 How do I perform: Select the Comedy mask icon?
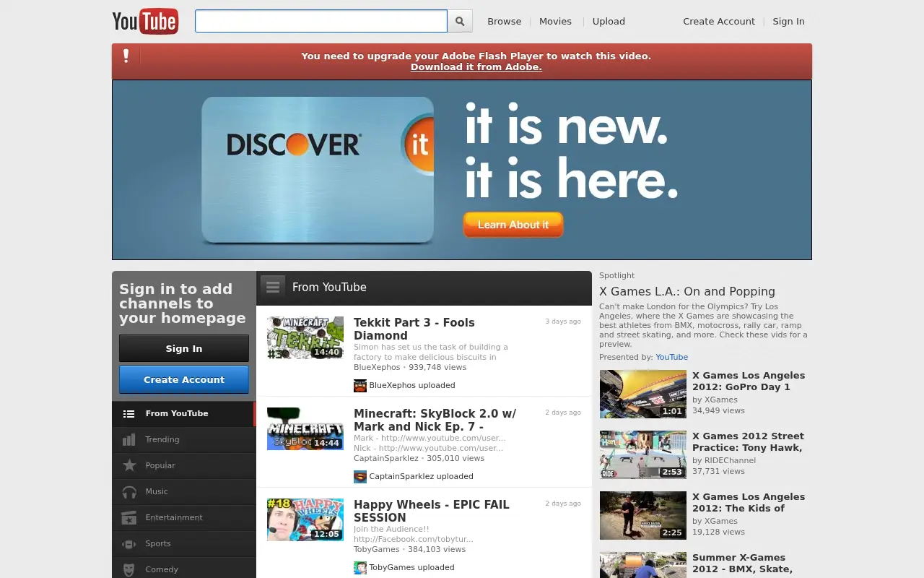coord(129,569)
